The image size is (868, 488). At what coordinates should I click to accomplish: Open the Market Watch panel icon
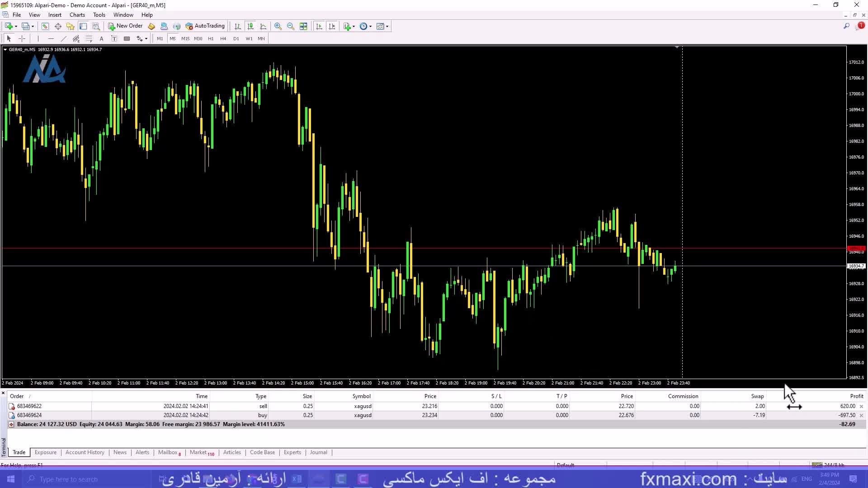[x=45, y=26]
